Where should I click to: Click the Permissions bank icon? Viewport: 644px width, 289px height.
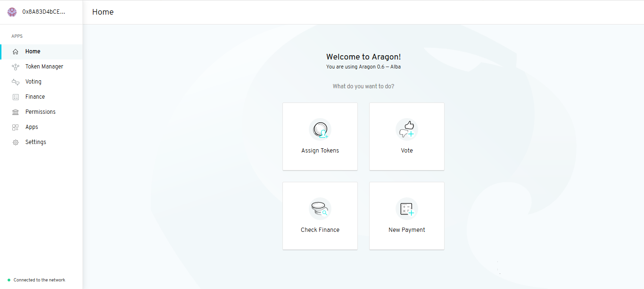click(x=16, y=112)
